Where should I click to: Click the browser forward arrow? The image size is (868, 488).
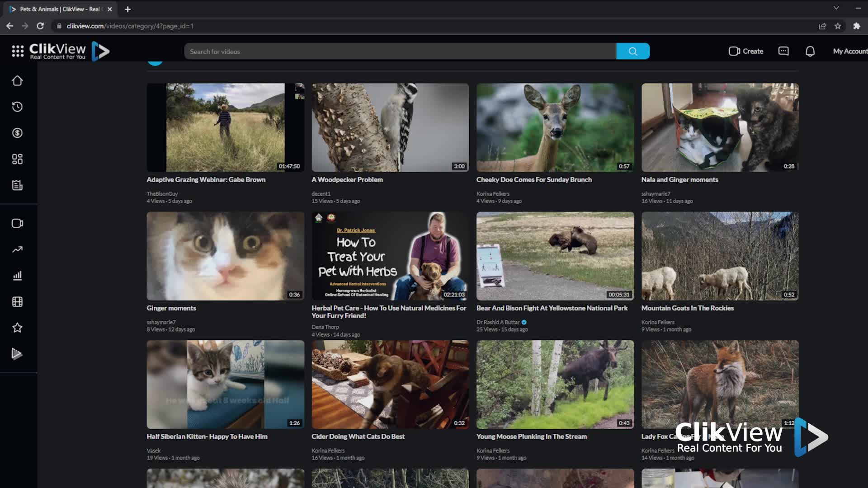[25, 26]
